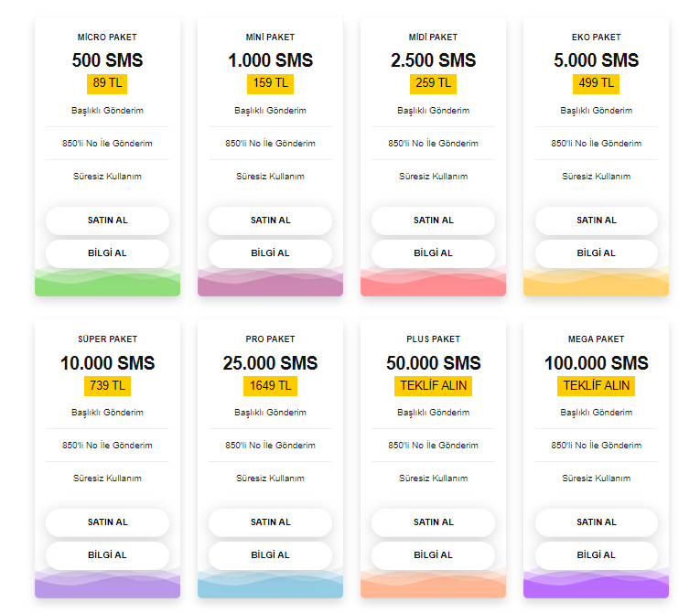Buy the Süper Paket 10.000 SMS

(107, 522)
